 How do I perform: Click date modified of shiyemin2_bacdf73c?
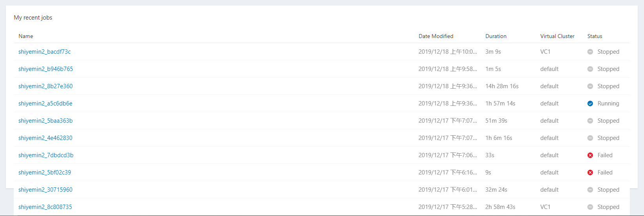[x=448, y=52]
